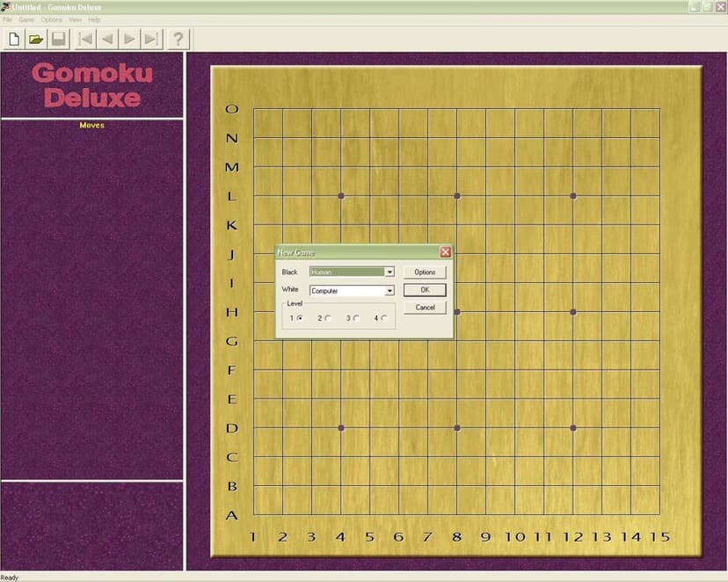Jump to last move toolbar button
The width and height of the screenshot is (728, 582).
pyautogui.click(x=152, y=39)
